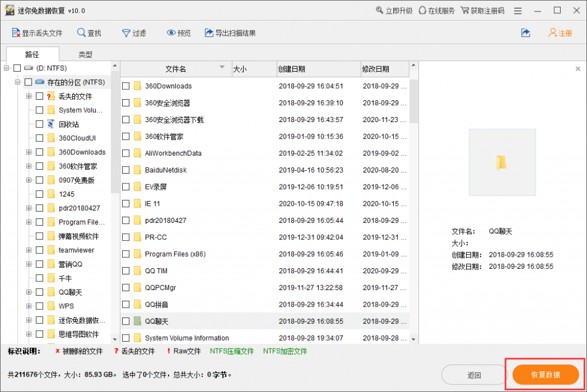587x392 pixels.
Task: Select the System Volume Information row
Action: point(265,338)
